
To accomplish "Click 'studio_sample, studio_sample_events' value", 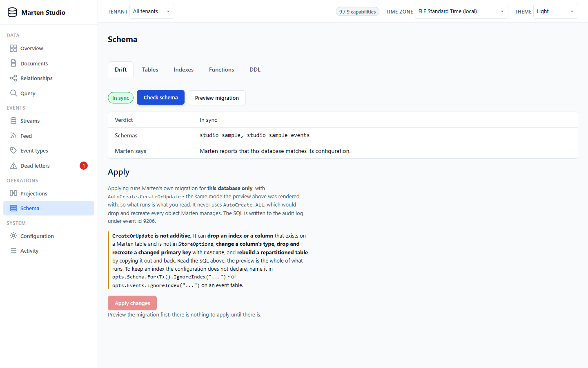I will point(255,135).
